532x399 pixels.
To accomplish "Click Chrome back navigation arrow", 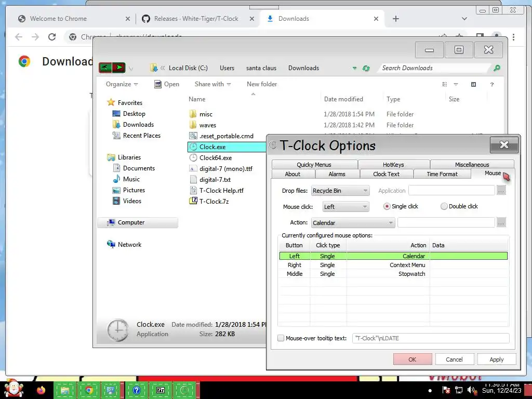I will (x=19, y=37).
